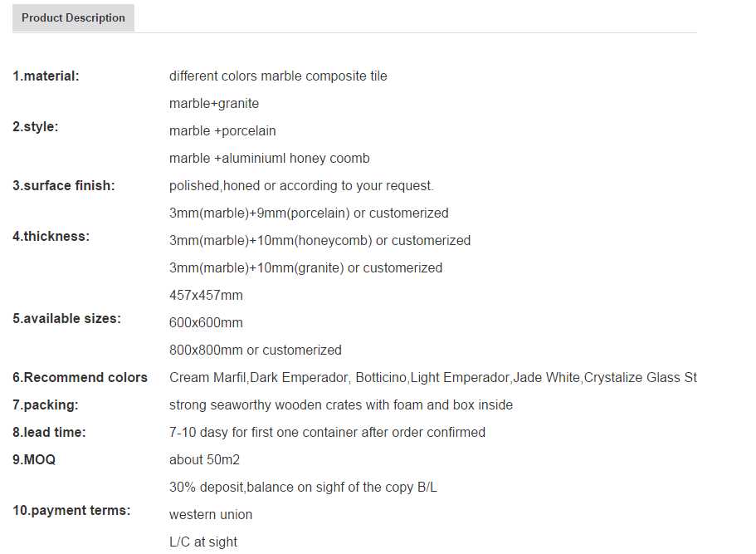The width and height of the screenshot is (756, 554).
Task: Click the '4.thickness:' label
Action: click(x=51, y=236)
